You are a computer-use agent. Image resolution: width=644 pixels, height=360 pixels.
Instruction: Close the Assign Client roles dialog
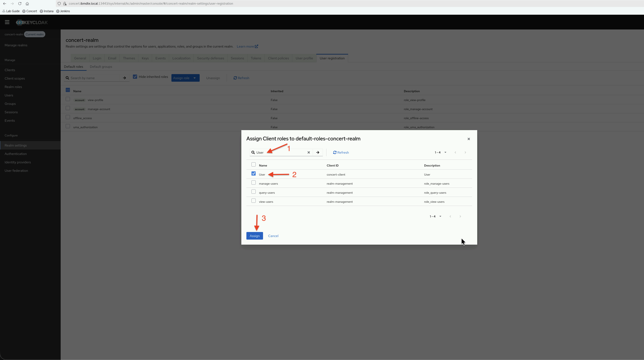click(x=469, y=139)
